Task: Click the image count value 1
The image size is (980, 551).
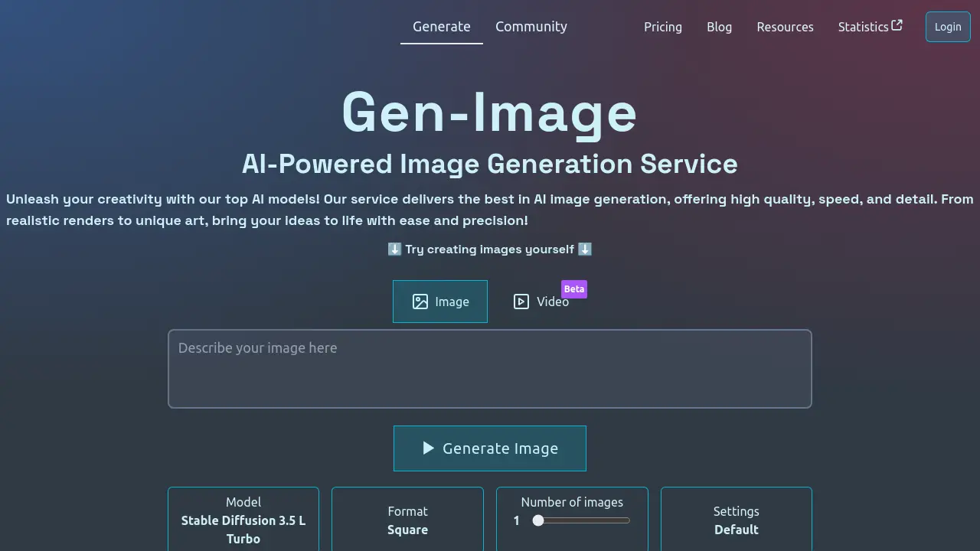Action: tap(516, 520)
